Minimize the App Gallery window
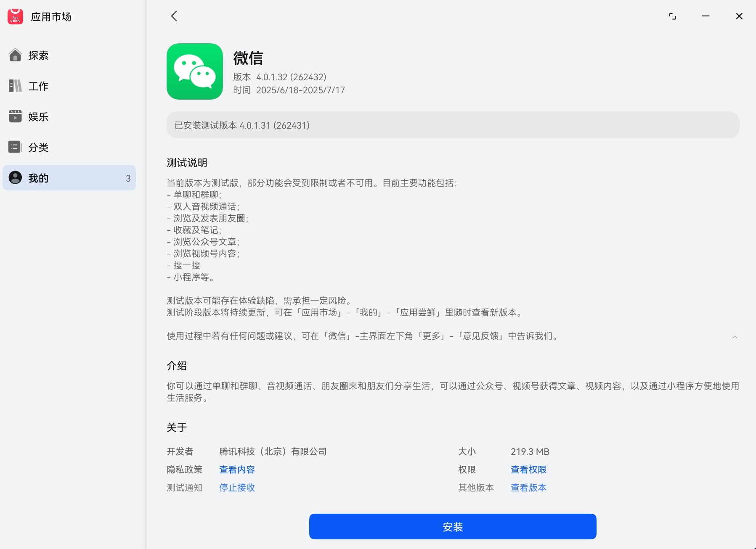 click(x=706, y=16)
